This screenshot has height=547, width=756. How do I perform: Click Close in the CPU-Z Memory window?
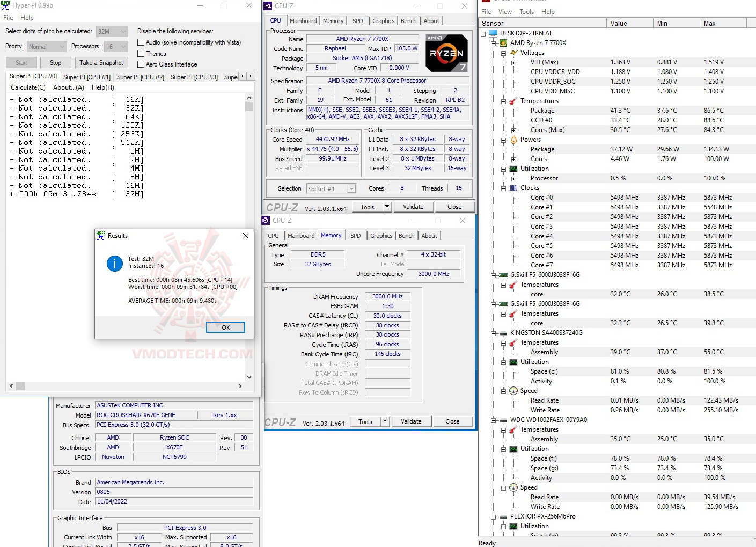(x=452, y=422)
